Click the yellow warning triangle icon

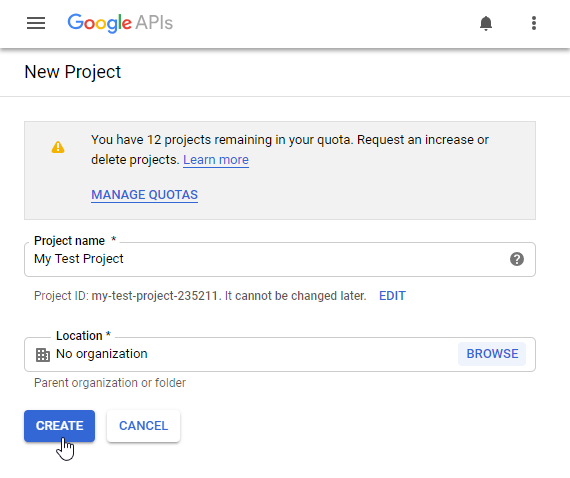click(58, 147)
